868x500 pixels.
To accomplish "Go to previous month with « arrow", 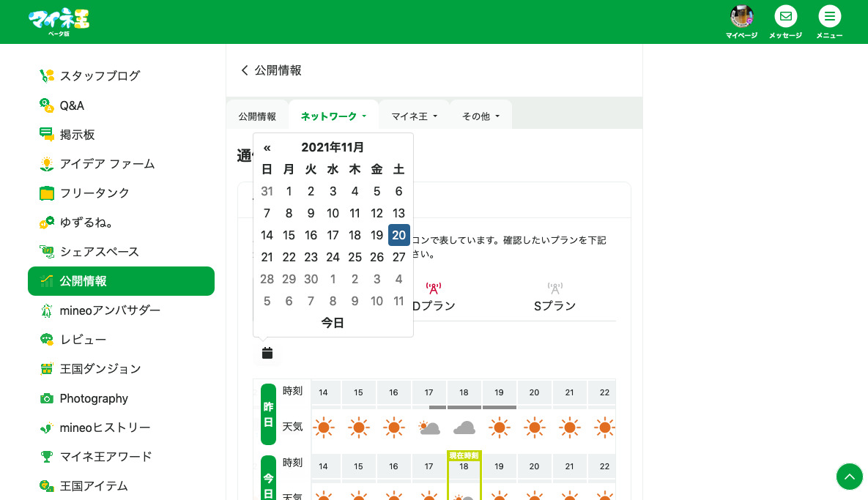I will 267,148.
